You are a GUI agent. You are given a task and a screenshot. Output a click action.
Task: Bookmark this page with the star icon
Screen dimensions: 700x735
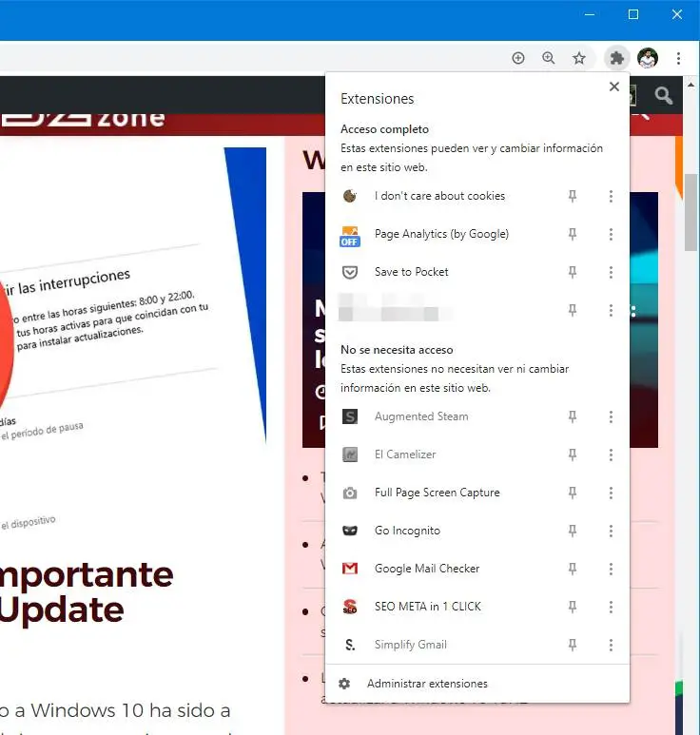[x=579, y=58]
